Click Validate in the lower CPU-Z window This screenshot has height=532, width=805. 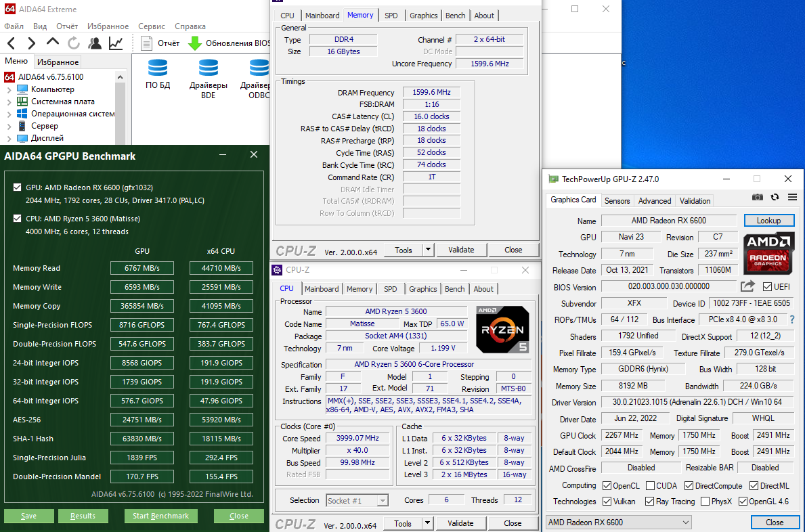tap(460, 523)
